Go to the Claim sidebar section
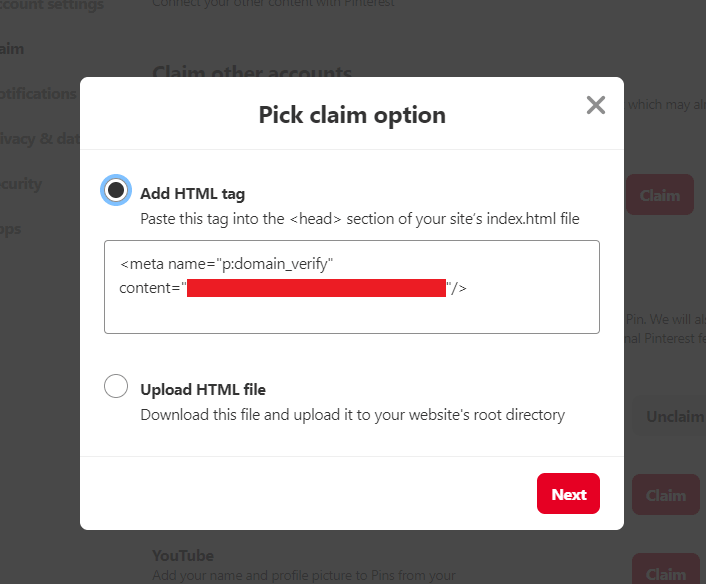The width and height of the screenshot is (706, 586). pos(12,48)
